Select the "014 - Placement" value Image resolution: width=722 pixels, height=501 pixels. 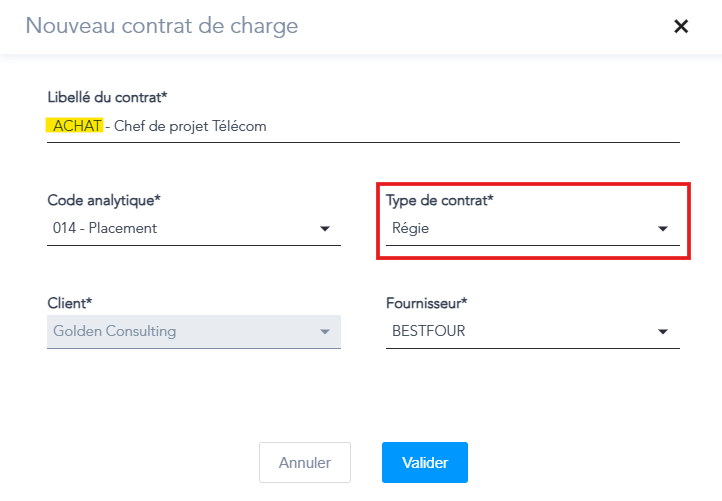(x=105, y=229)
